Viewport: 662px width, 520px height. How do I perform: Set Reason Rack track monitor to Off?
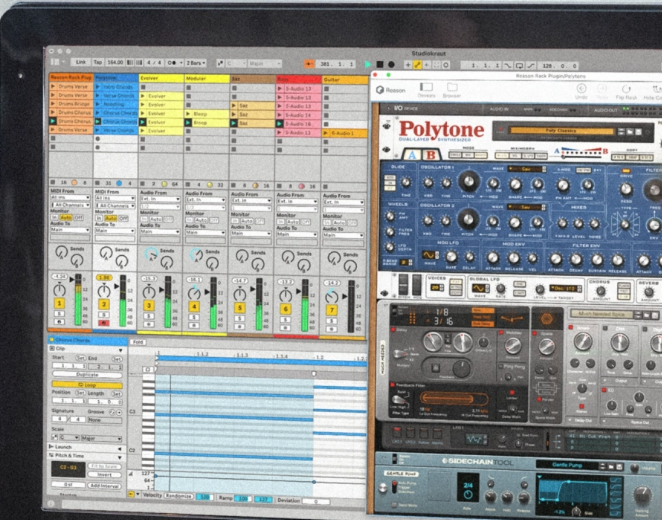click(x=79, y=217)
